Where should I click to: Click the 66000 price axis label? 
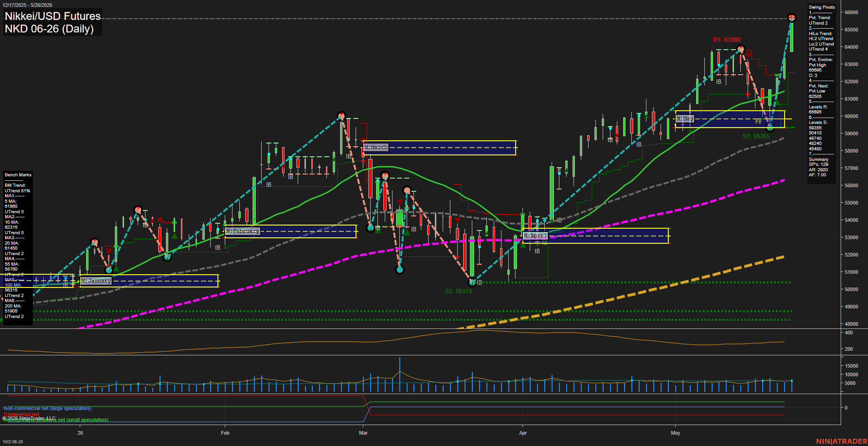pyautogui.click(x=851, y=12)
